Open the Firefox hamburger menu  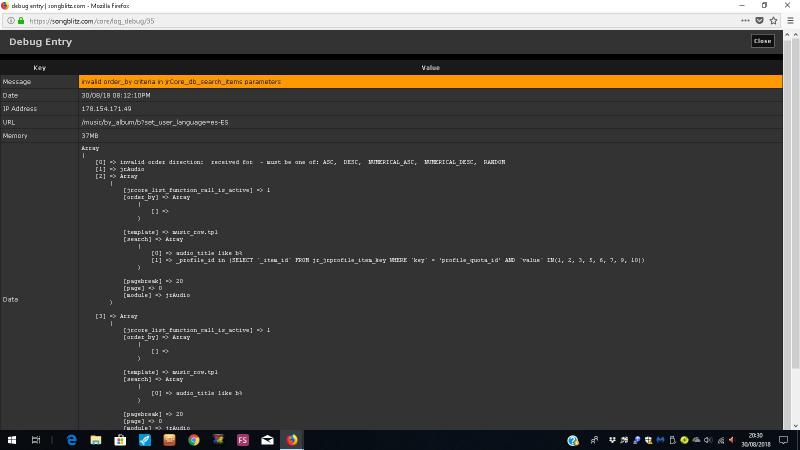pyautogui.click(x=790, y=21)
